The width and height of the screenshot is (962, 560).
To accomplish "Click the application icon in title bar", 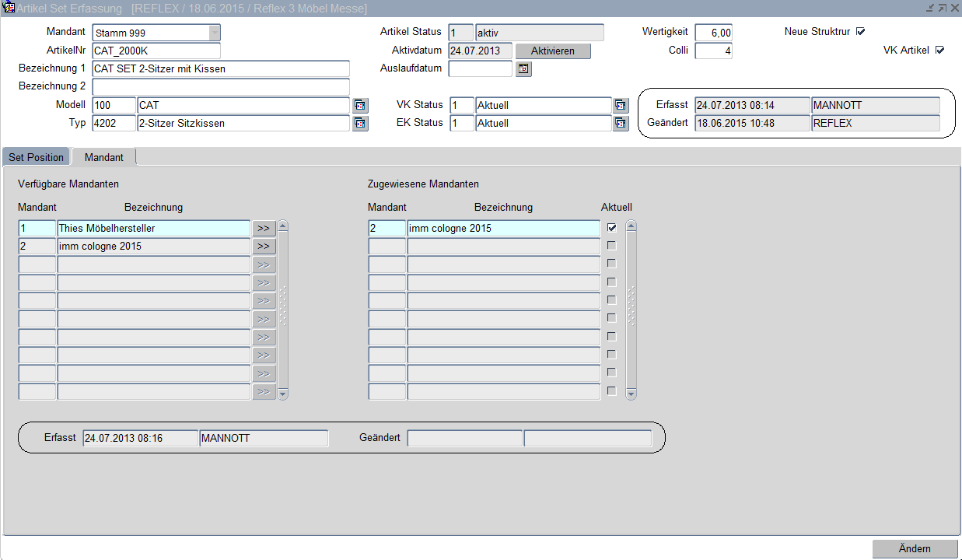I will pos(9,8).
